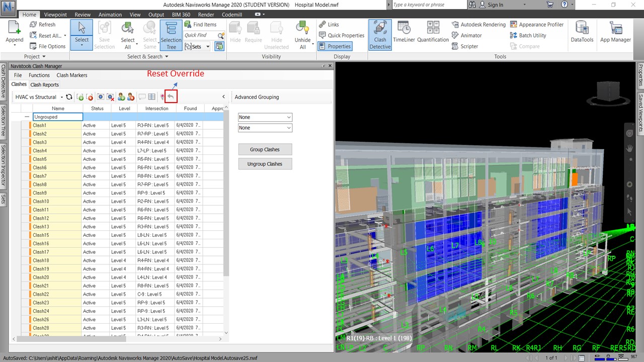
Task: Open the Selection Inspector side tab
Action: pos(3,164)
